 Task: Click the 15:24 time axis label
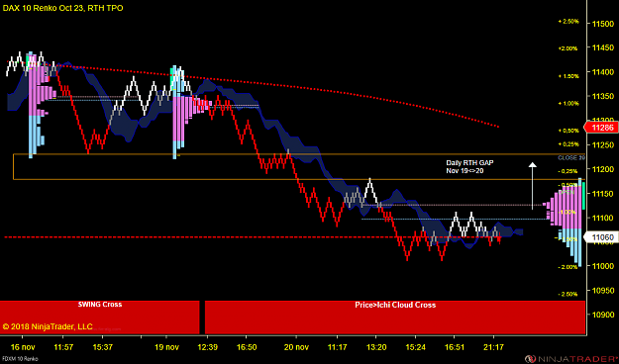pos(415,347)
